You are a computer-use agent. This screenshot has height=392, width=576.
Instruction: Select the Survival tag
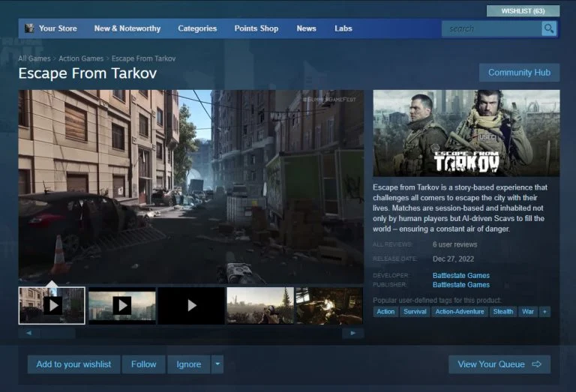tap(415, 312)
